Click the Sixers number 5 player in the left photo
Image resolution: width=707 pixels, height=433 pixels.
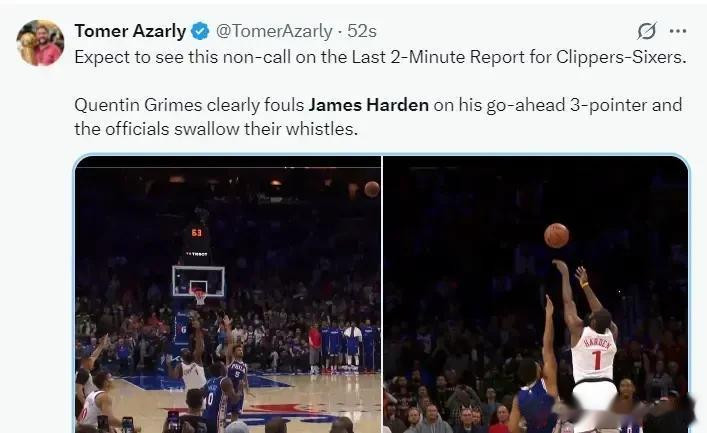coord(237,379)
